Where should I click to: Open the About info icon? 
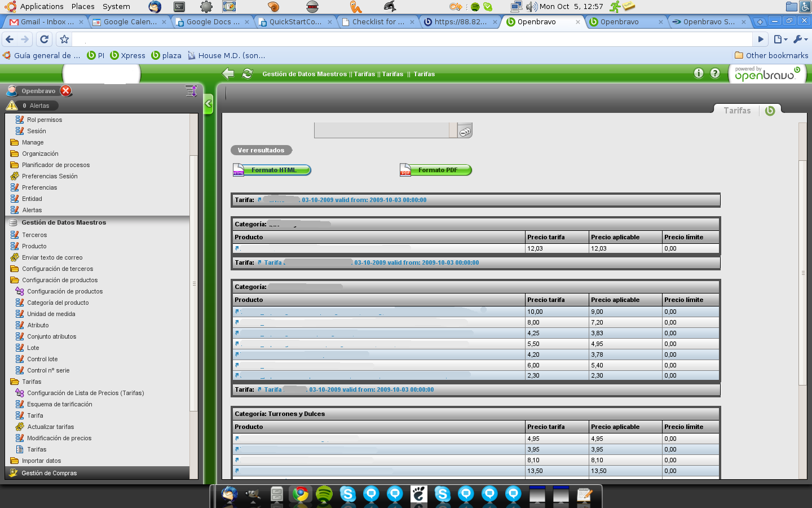[698, 73]
